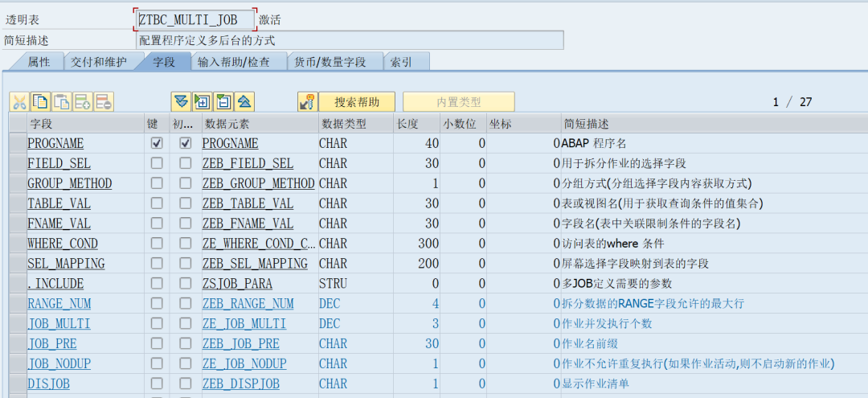This screenshot has width=868, height=398.
Task: Click the Delete Row icon
Action: (104, 102)
